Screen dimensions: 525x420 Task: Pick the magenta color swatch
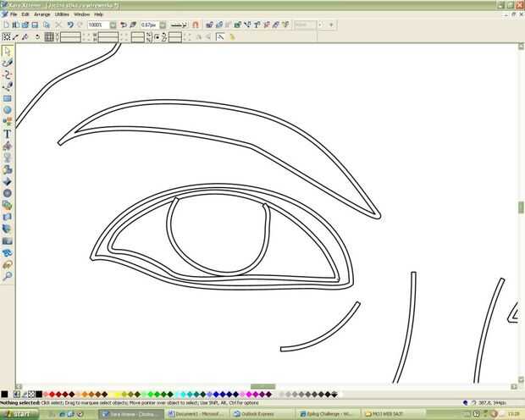tap(249, 395)
